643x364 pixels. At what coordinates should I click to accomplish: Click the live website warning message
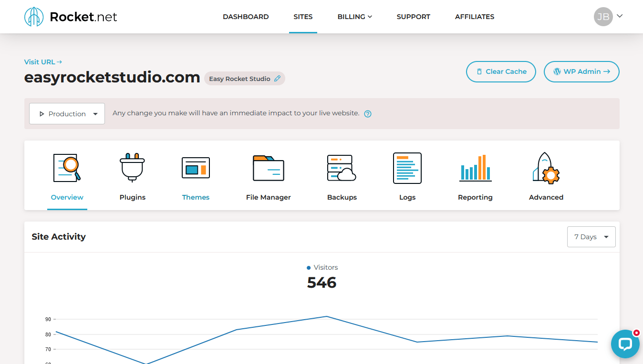[x=236, y=113]
